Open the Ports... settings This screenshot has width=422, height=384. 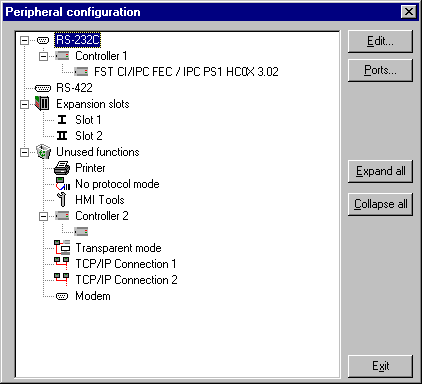point(380,70)
